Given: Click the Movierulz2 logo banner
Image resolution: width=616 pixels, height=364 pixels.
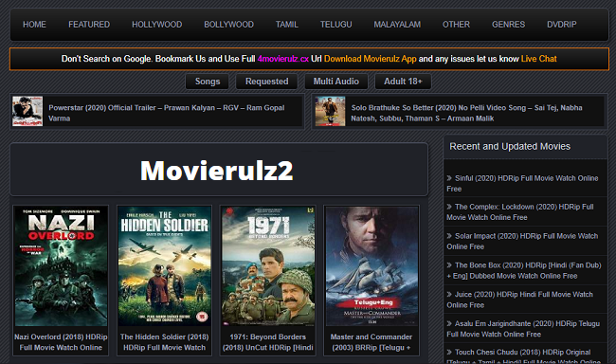Looking at the screenshot, I should tap(216, 171).
